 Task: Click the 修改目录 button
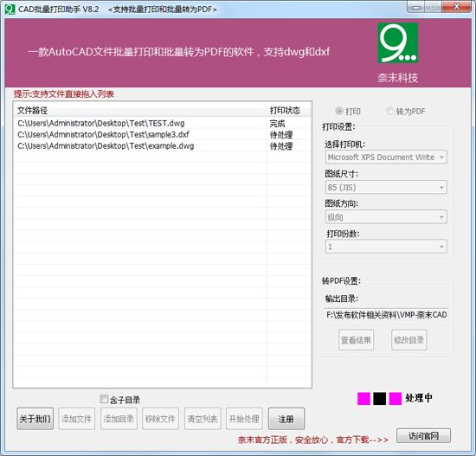click(408, 340)
